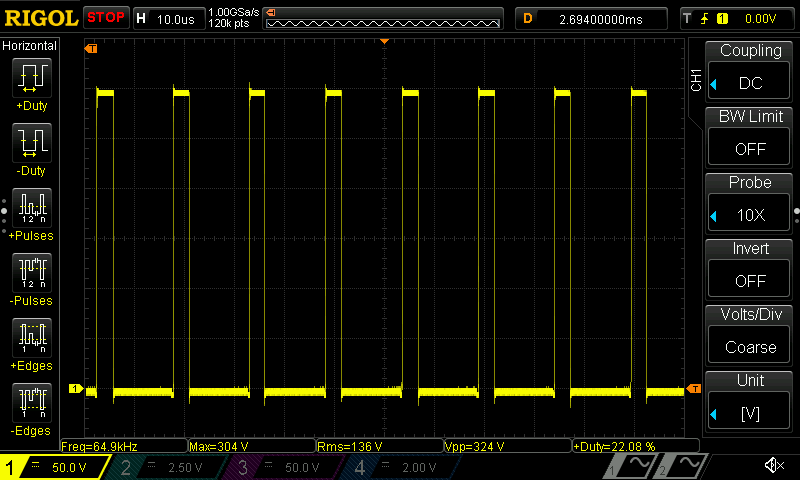Click the waveform memory position bar

click(382, 18)
